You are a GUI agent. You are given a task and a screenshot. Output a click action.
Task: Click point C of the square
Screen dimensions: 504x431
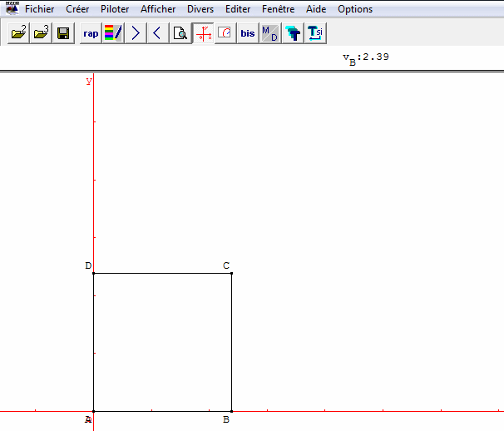click(x=231, y=273)
